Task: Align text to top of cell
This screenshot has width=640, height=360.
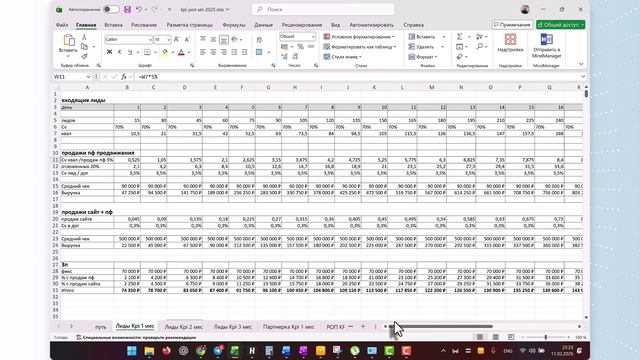Action: coord(203,39)
